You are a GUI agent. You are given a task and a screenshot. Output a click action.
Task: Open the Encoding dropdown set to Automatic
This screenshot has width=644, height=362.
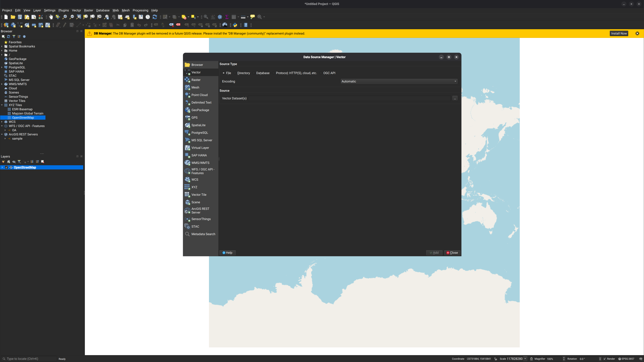point(399,81)
